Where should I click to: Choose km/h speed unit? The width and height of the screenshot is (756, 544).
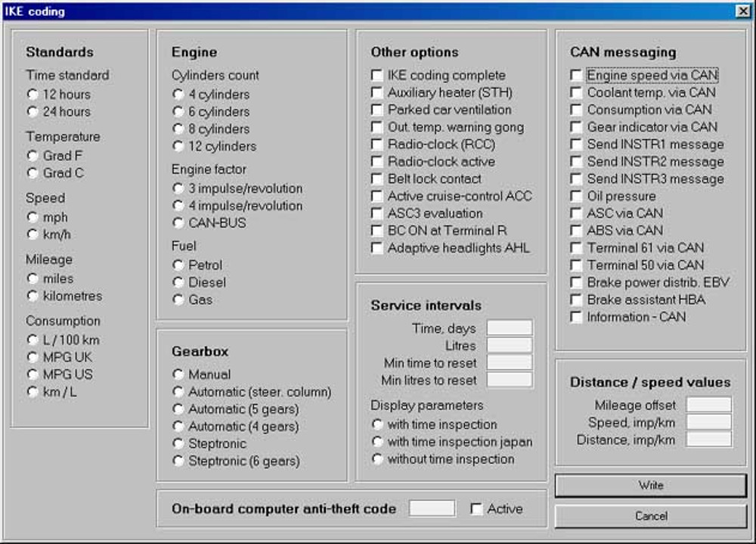click(31, 235)
